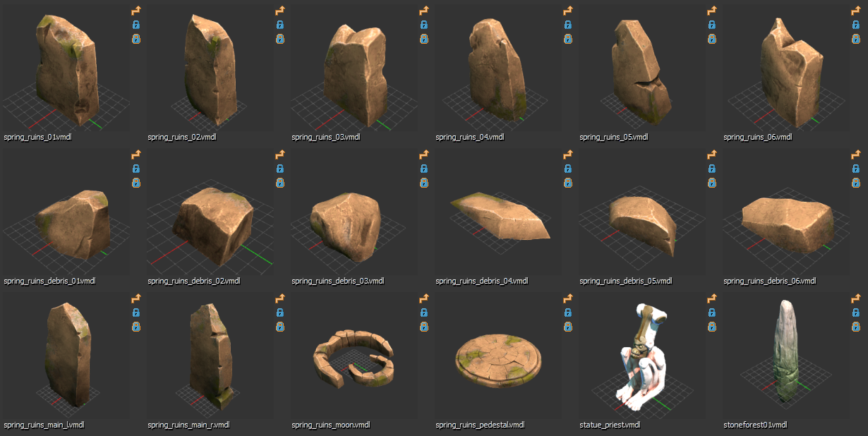Click the file name spring_ruins_main_r.vmdl
868x436 pixels.
coord(188,425)
